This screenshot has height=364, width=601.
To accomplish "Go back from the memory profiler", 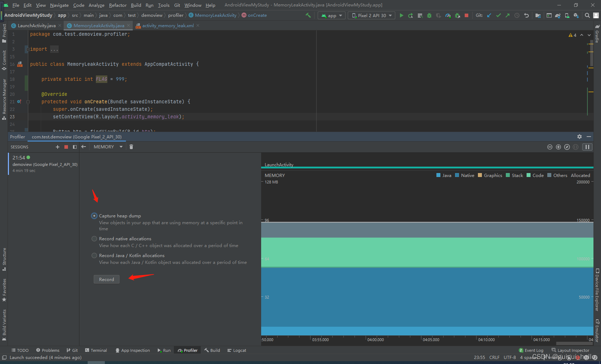I will coord(84,147).
